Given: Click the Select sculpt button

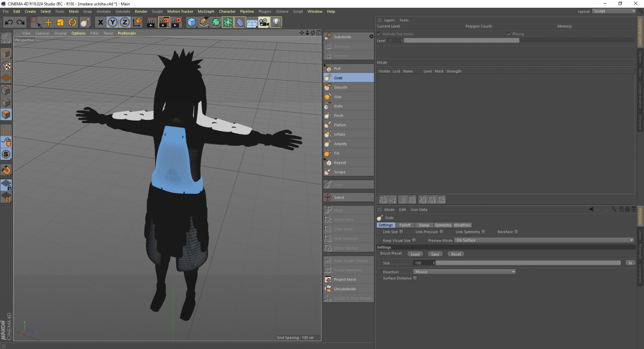Looking at the screenshot, I should point(349,198).
